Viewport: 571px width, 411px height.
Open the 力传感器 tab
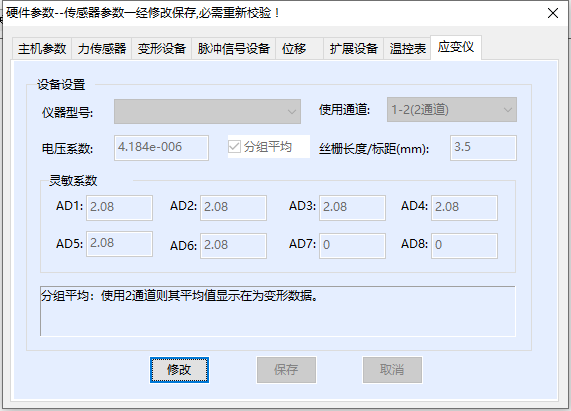pos(102,48)
